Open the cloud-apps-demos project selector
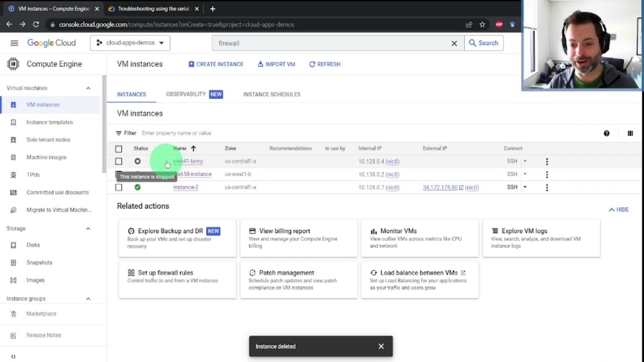The width and height of the screenshot is (644, 362). tap(130, 43)
